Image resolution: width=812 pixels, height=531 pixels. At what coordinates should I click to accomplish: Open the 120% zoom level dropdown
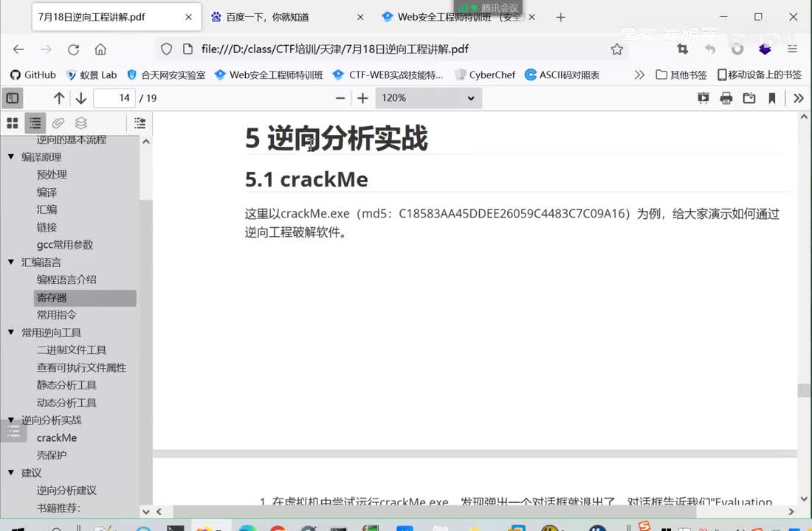click(x=428, y=98)
